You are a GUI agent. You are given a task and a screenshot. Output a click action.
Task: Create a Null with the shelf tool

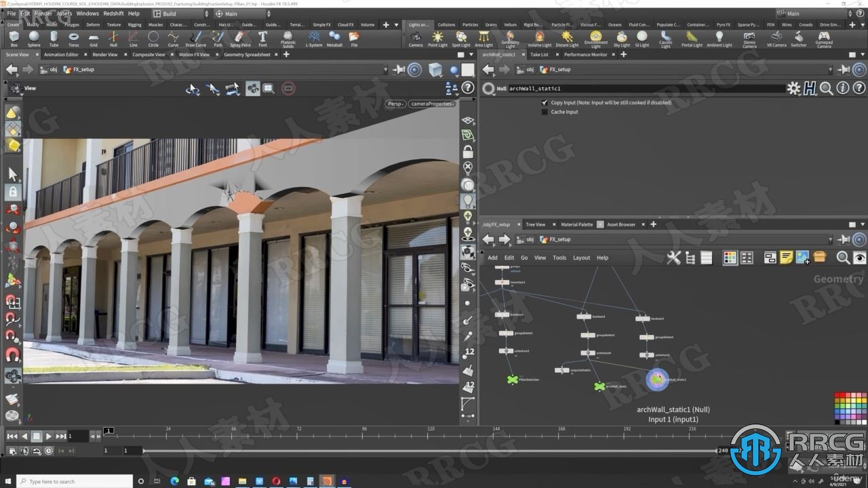113,39
